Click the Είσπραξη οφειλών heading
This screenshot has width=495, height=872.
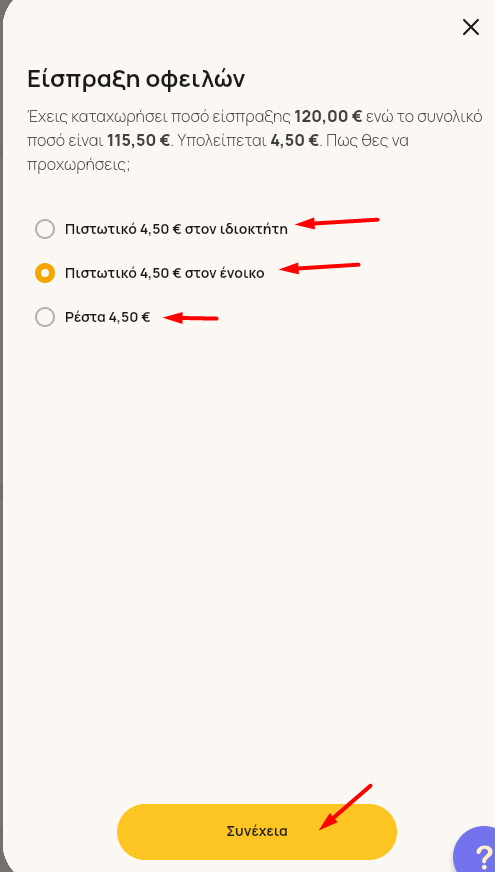[x=136, y=80]
